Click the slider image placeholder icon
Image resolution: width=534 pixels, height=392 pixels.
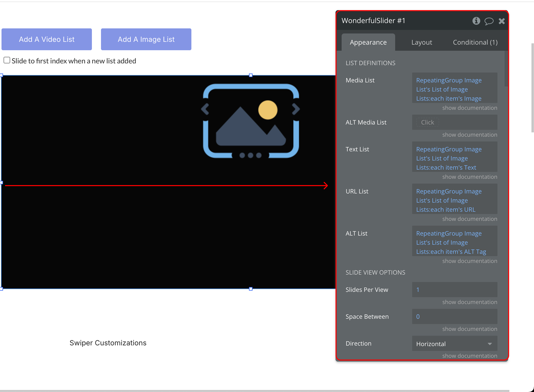[251, 121]
